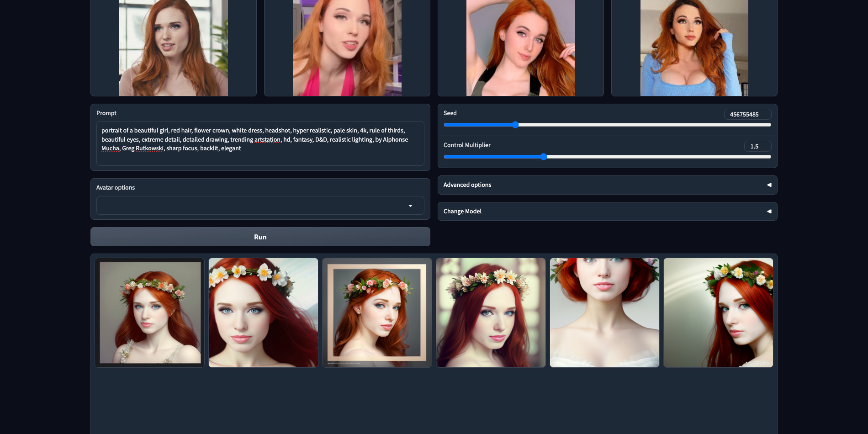Click the "Prompt" label

106,113
